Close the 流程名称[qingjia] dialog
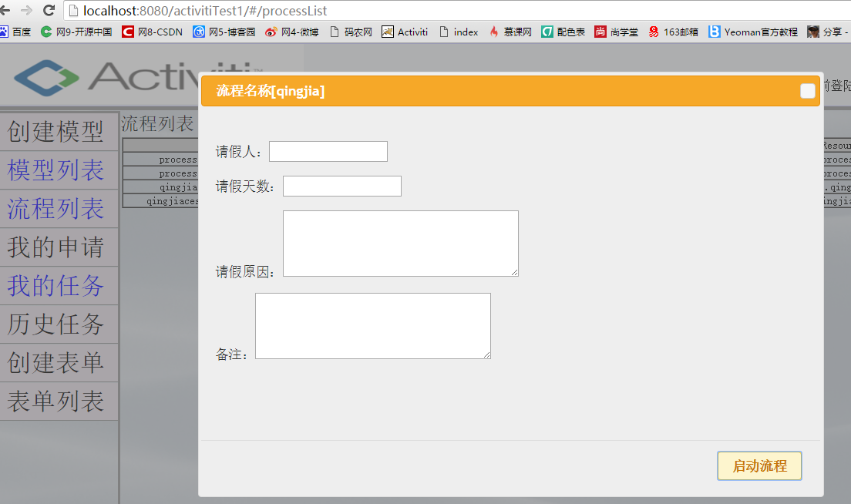The height and width of the screenshot is (504, 851). (x=807, y=91)
